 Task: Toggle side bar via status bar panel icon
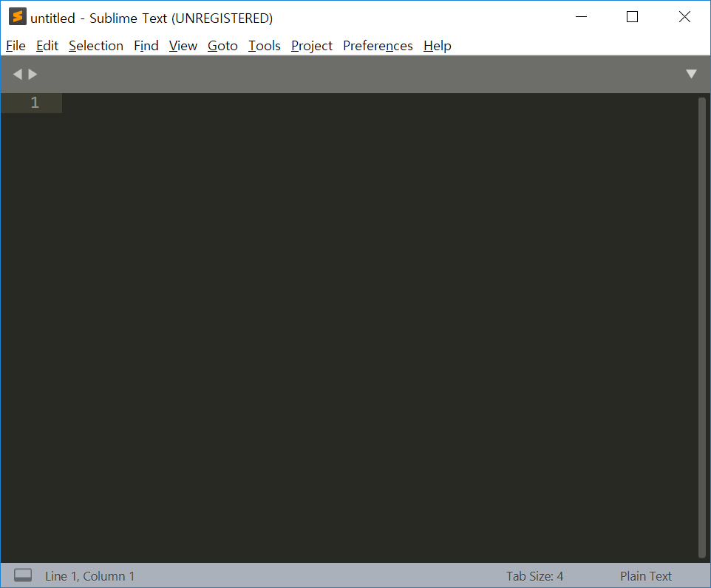coord(23,575)
